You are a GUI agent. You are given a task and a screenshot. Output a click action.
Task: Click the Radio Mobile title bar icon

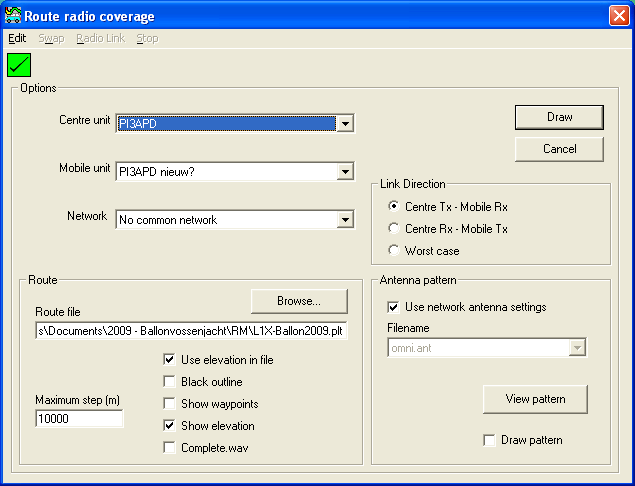(x=13, y=15)
